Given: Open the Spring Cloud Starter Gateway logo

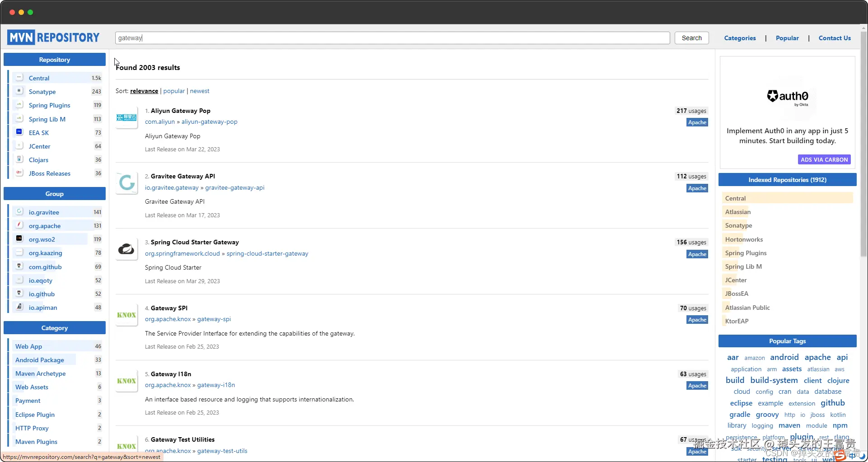Looking at the screenshot, I should pyautogui.click(x=126, y=249).
